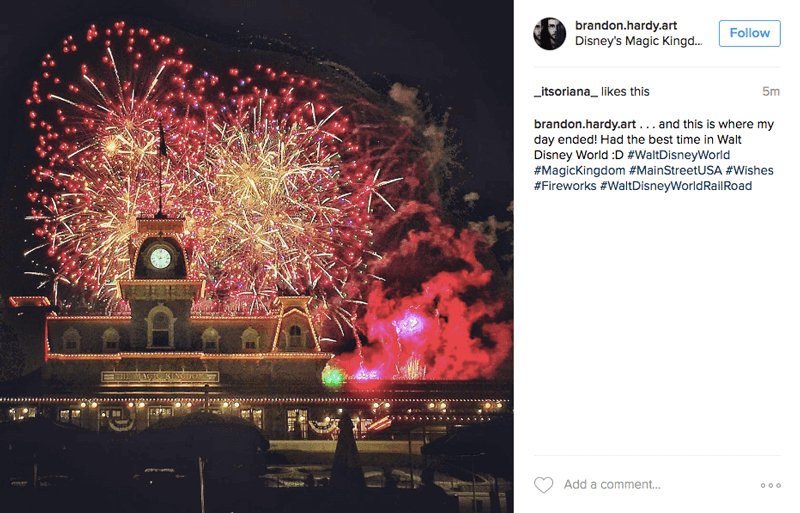Open the #MagicKingdom hashtag
800x513 pixels.
pos(580,170)
